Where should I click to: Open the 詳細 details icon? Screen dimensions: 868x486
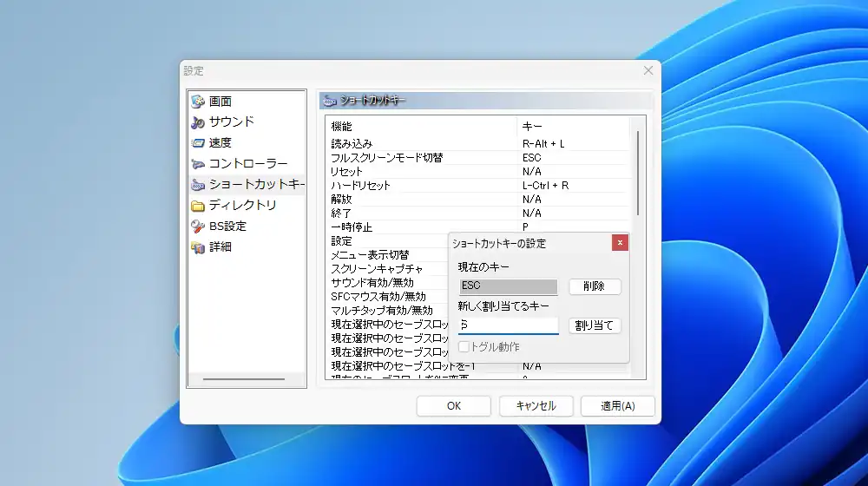pyautogui.click(x=198, y=247)
